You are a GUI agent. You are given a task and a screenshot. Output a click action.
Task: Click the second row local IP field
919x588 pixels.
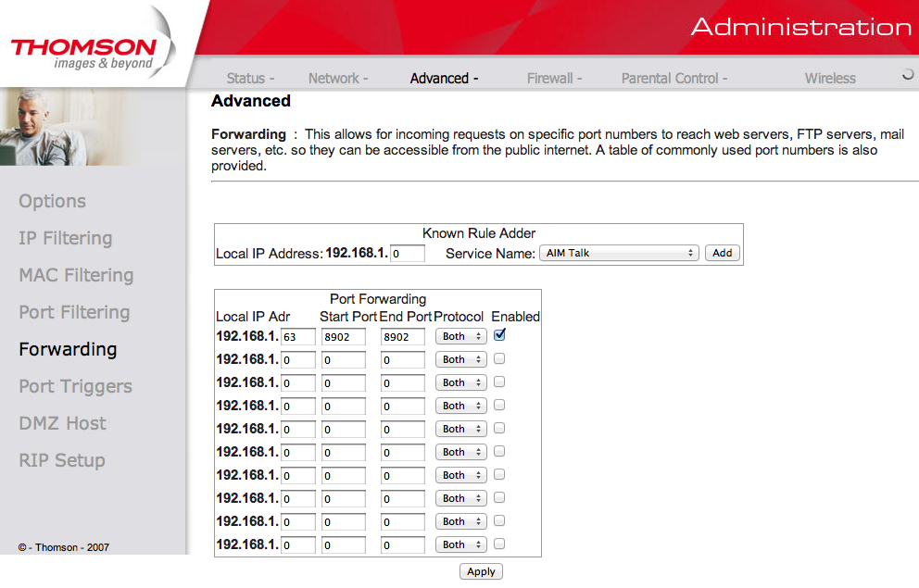click(x=297, y=360)
